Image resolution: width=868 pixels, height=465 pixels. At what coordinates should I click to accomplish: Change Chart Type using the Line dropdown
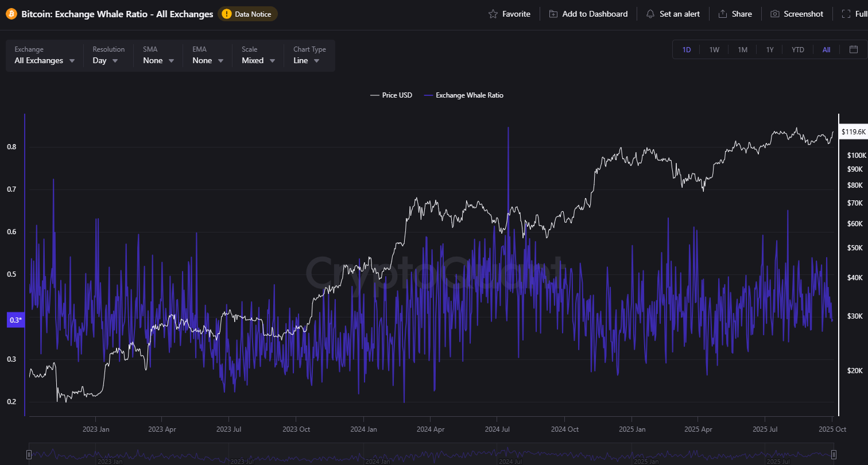coord(307,60)
